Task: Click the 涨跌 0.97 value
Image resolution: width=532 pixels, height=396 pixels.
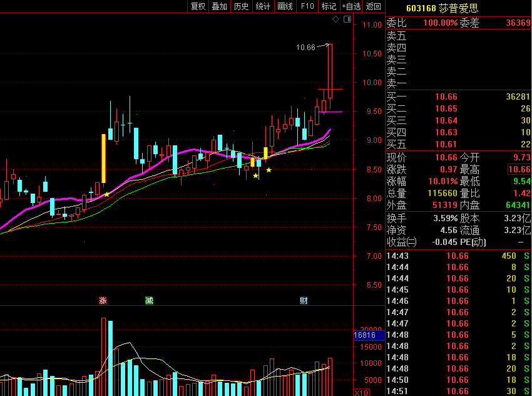Action: click(449, 169)
